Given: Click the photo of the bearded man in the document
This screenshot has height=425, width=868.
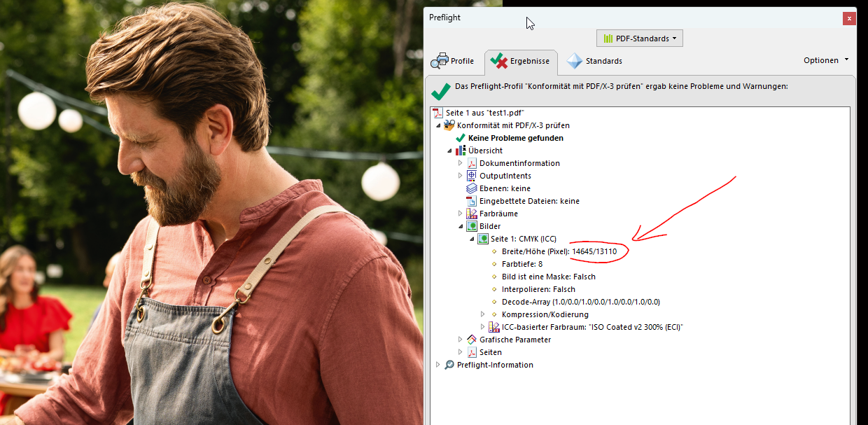Looking at the screenshot, I should (x=210, y=212).
